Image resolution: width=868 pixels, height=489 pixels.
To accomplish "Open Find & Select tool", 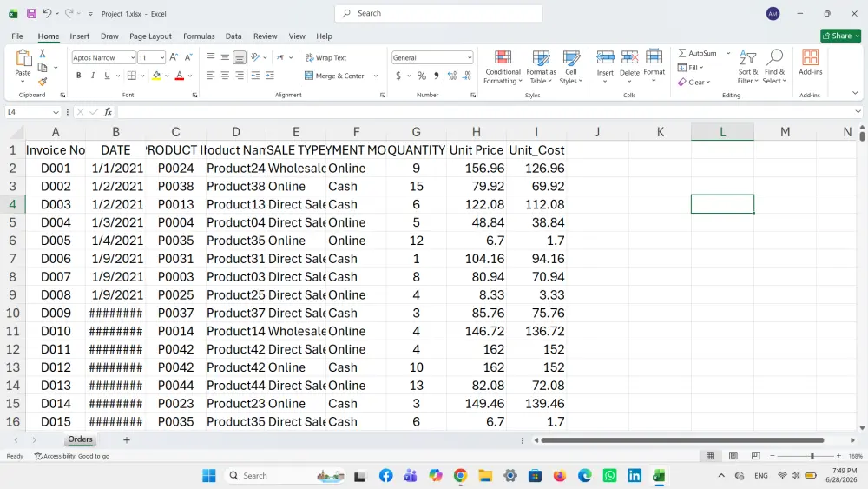I will coord(774,67).
